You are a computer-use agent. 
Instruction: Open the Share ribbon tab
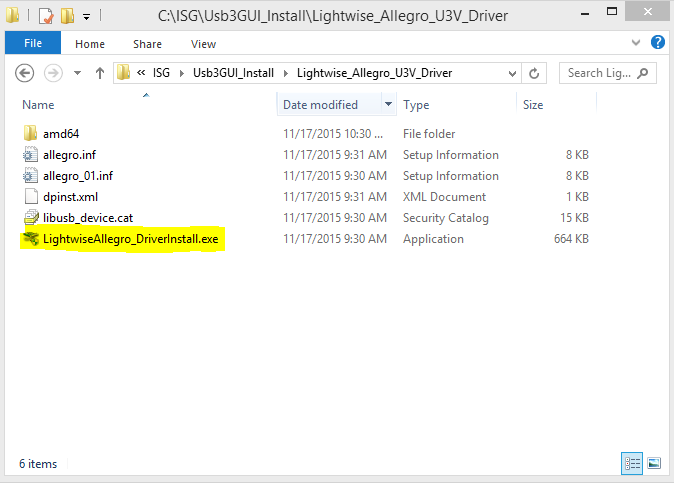click(147, 44)
